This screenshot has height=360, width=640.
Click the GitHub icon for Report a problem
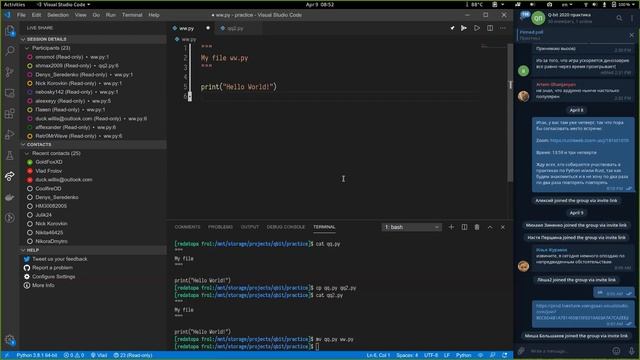(x=27, y=268)
